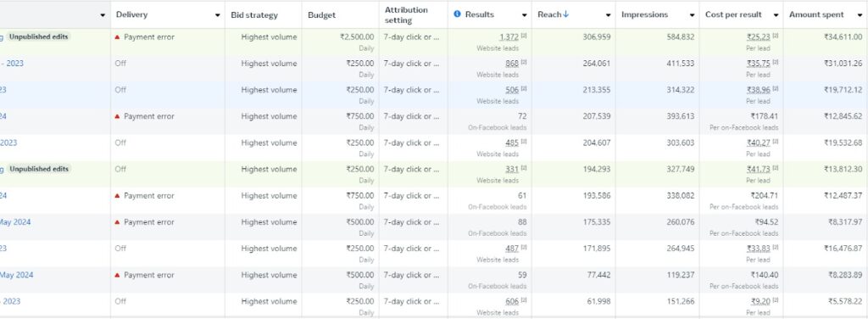Open the 1,372 Website leads result link
The image size is (868, 319).
coord(509,37)
